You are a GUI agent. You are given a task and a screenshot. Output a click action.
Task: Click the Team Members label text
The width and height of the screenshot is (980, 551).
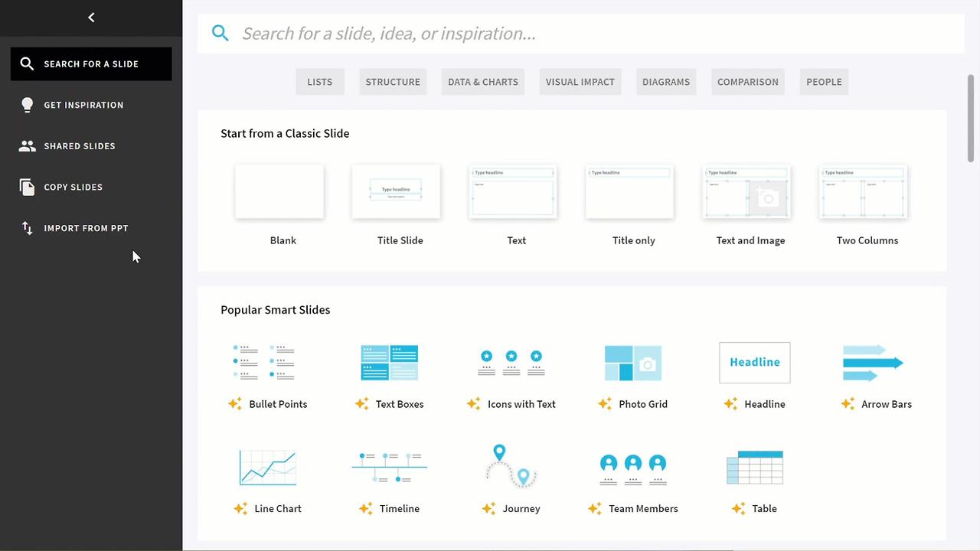(x=643, y=508)
